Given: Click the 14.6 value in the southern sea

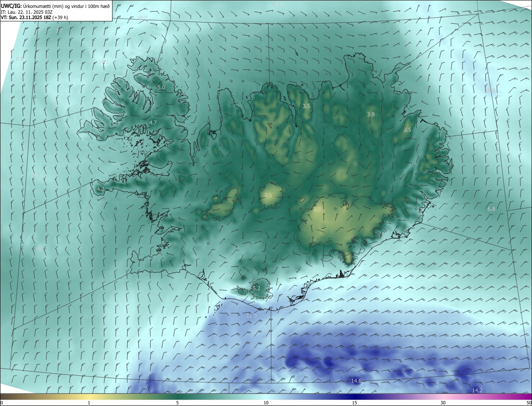Looking at the screenshot, I should 356,381.
